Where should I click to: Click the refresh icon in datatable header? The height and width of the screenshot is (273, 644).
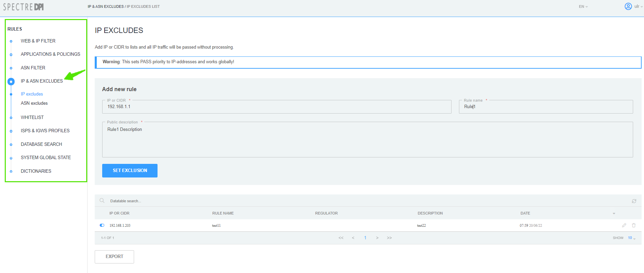[634, 201]
